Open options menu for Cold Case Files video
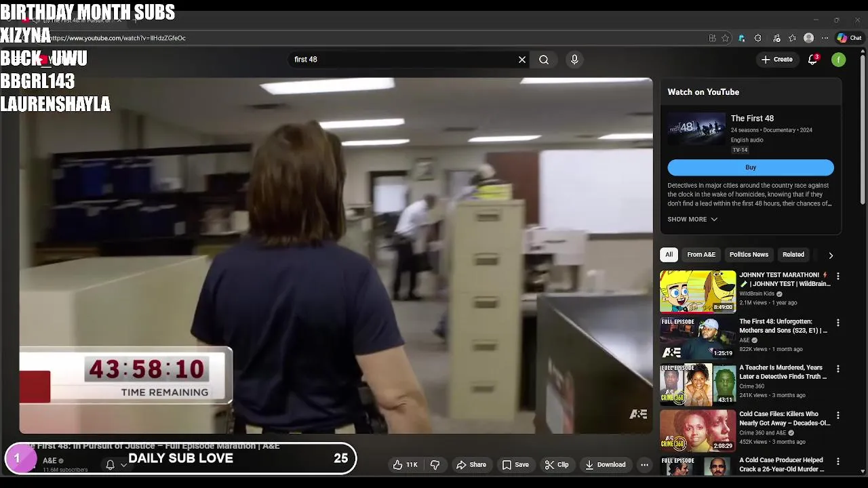 [x=838, y=415]
